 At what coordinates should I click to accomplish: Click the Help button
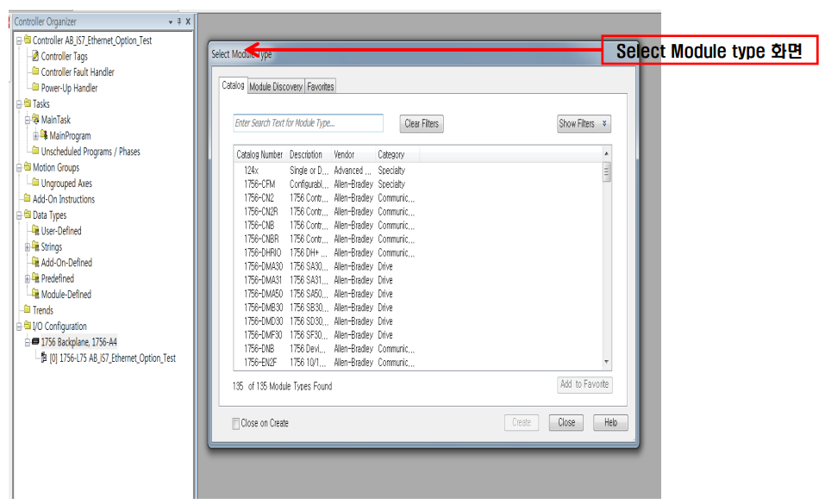[x=609, y=422]
